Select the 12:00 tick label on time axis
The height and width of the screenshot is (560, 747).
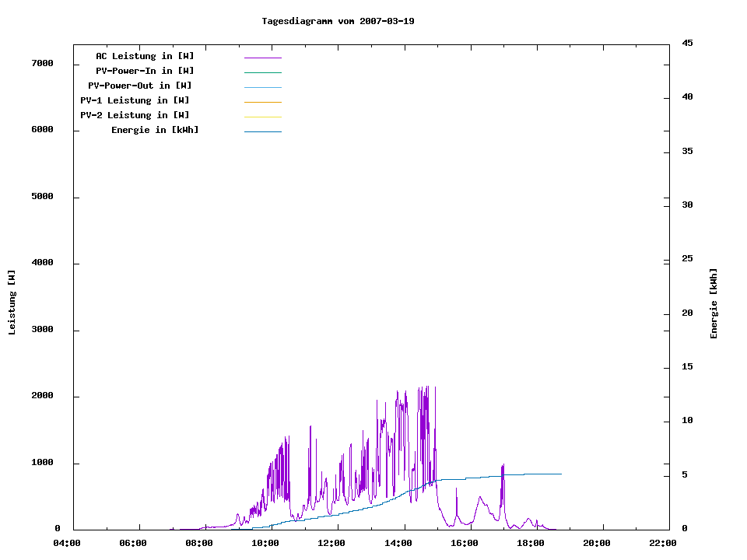(x=332, y=543)
